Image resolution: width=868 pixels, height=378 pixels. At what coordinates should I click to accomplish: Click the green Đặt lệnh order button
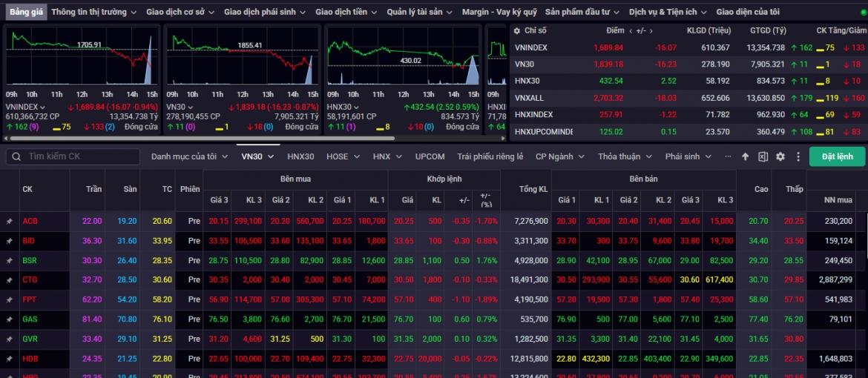click(x=837, y=156)
